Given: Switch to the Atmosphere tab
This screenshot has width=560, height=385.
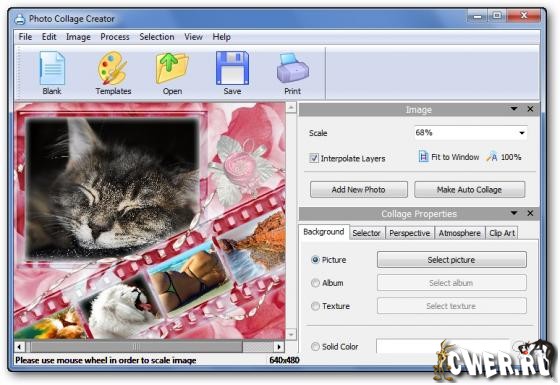Looking at the screenshot, I should click(460, 233).
